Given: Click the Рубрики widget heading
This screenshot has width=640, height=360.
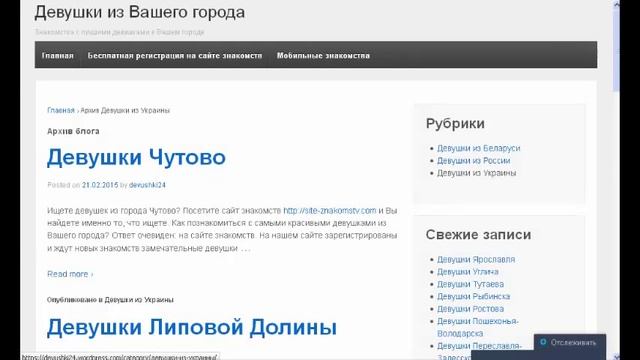Looking at the screenshot, I should (455, 123).
